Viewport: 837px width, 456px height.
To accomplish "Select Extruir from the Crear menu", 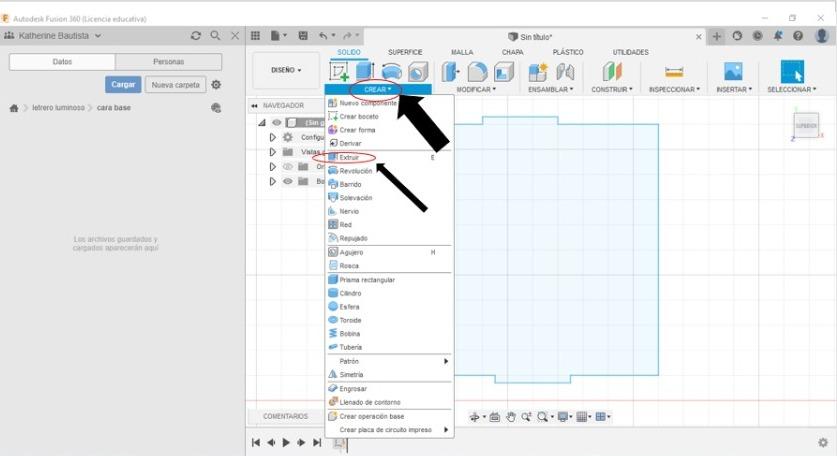I will 389,158.
